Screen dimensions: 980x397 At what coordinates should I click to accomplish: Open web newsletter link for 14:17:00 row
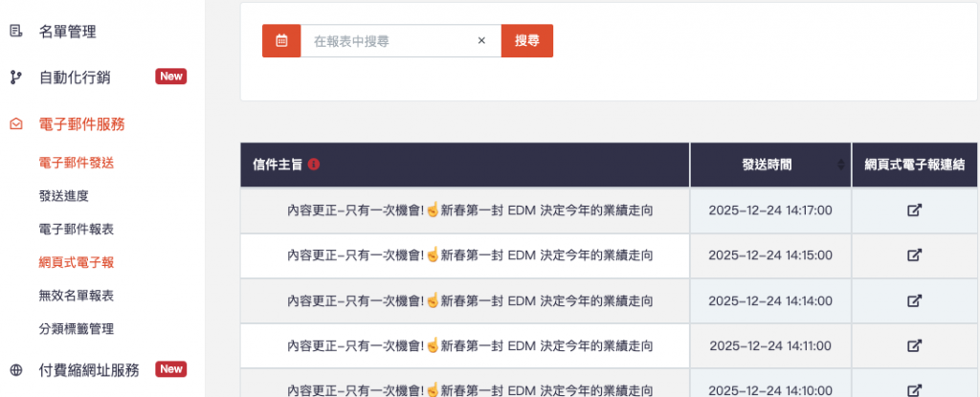(914, 210)
